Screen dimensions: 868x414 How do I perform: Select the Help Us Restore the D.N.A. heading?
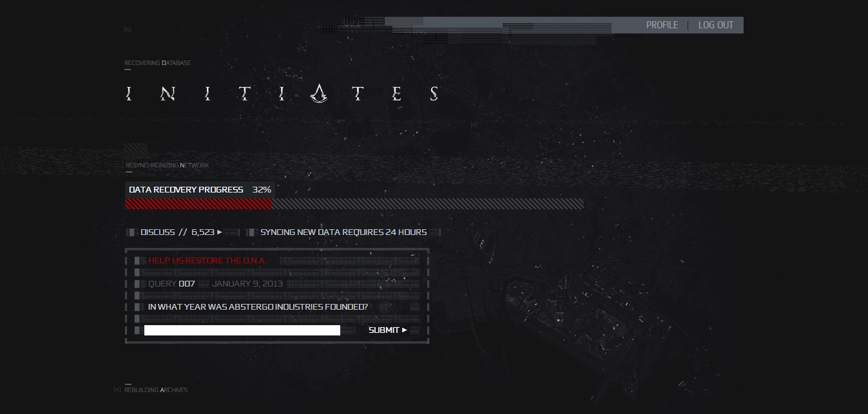click(207, 261)
